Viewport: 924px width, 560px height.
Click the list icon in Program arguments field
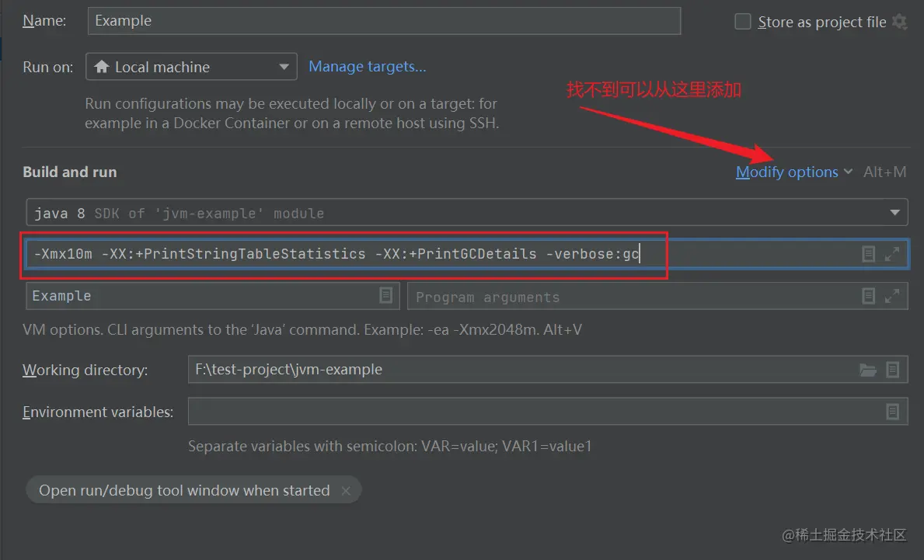pos(868,296)
